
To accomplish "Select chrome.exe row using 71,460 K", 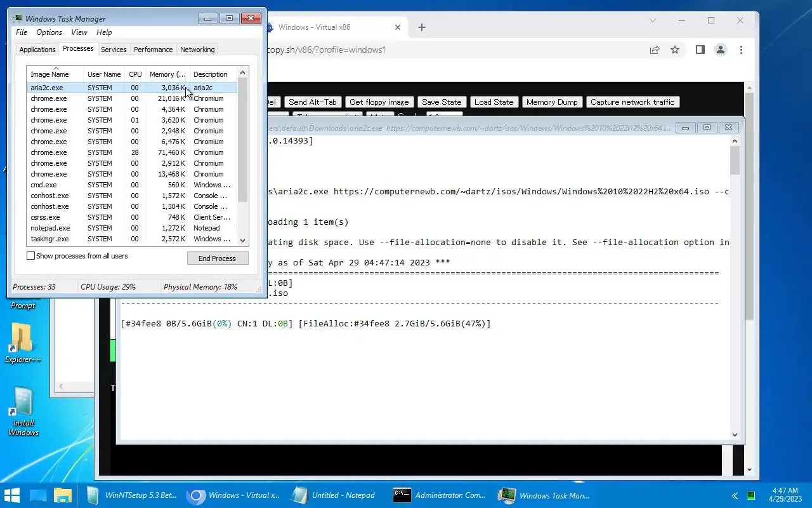I will coord(132,152).
